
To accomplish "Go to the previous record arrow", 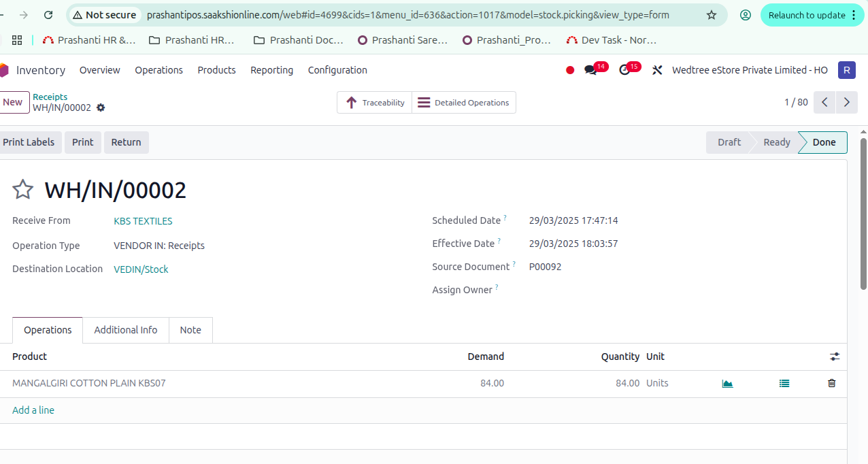I will [x=824, y=103].
